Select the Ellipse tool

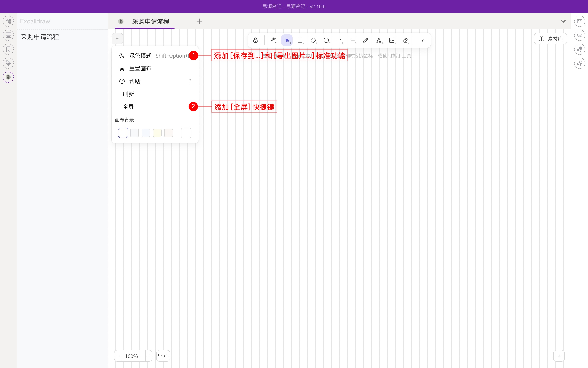tap(326, 40)
